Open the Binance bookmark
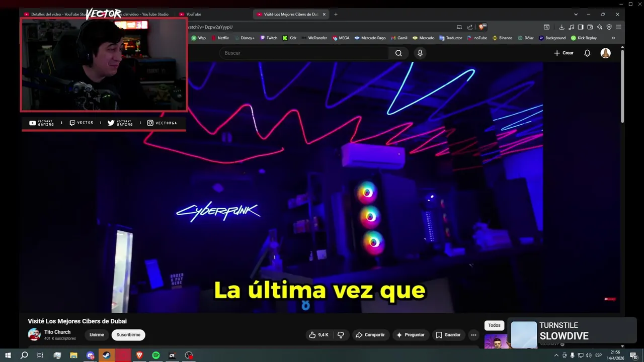Image resolution: width=644 pixels, height=362 pixels. (502, 38)
